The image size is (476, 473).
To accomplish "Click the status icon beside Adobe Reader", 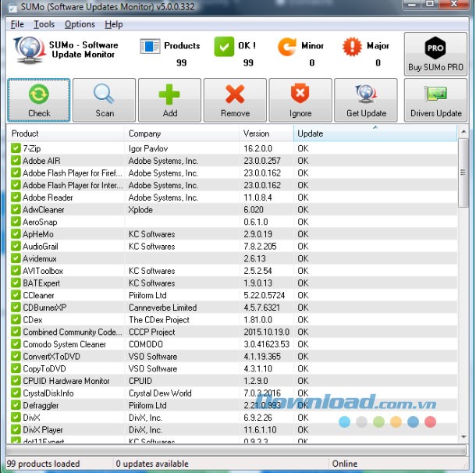I will (x=16, y=197).
